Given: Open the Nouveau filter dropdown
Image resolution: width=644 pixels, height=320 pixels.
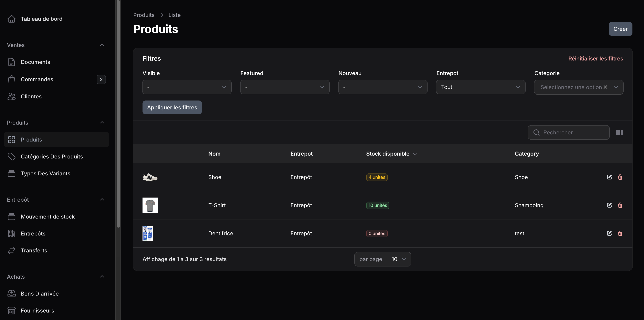Looking at the screenshot, I should coord(383,87).
